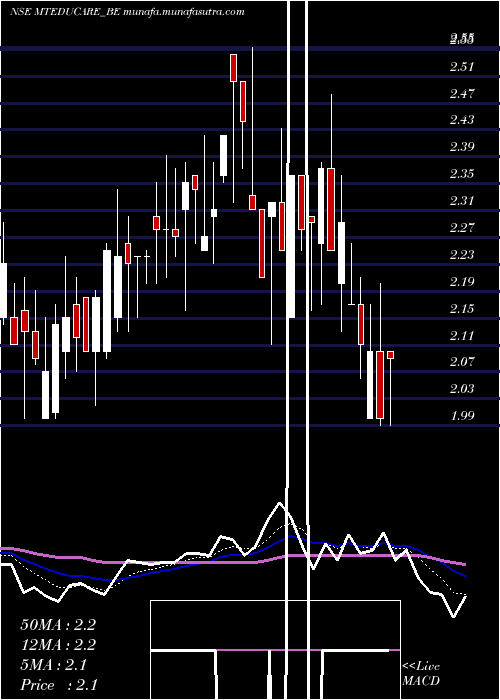This screenshot has width=500, height=700.
Task: Click the 2.39 price axis label
Action: tap(462, 147)
